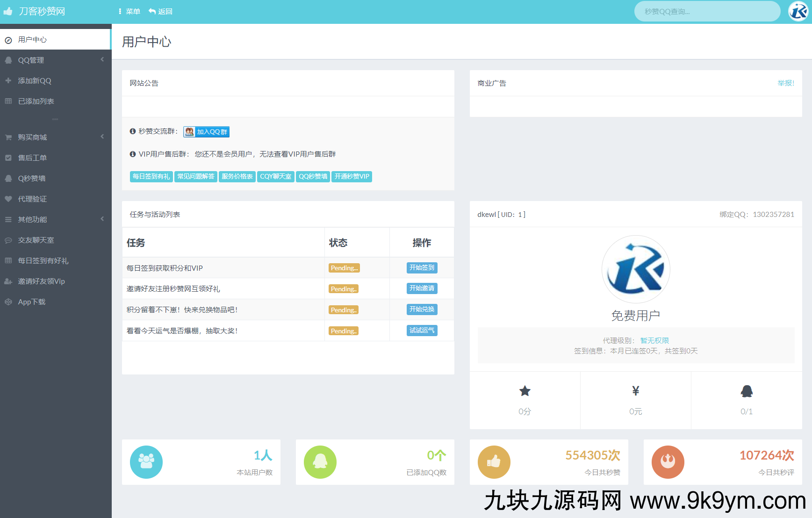Screen dimensions: 812x518
Task: Click the 举报! link in ad panel
Action: tap(785, 83)
